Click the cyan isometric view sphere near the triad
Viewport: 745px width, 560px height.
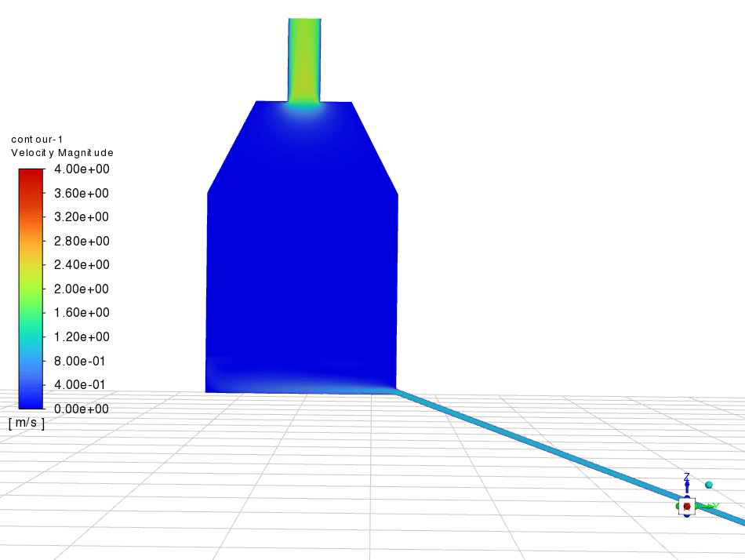(709, 485)
